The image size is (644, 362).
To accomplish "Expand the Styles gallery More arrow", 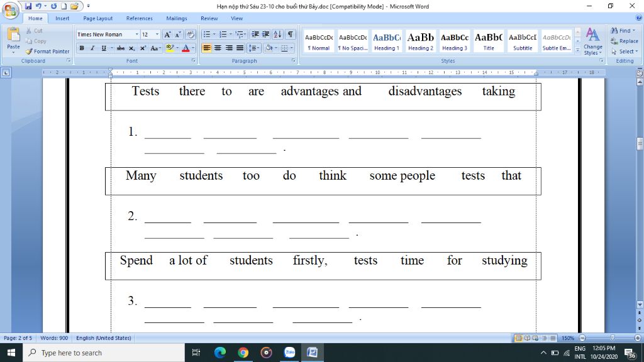I will [577, 50].
